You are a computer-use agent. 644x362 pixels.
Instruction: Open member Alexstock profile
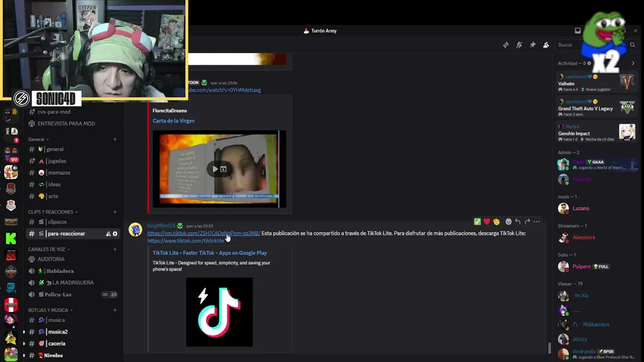597,237
